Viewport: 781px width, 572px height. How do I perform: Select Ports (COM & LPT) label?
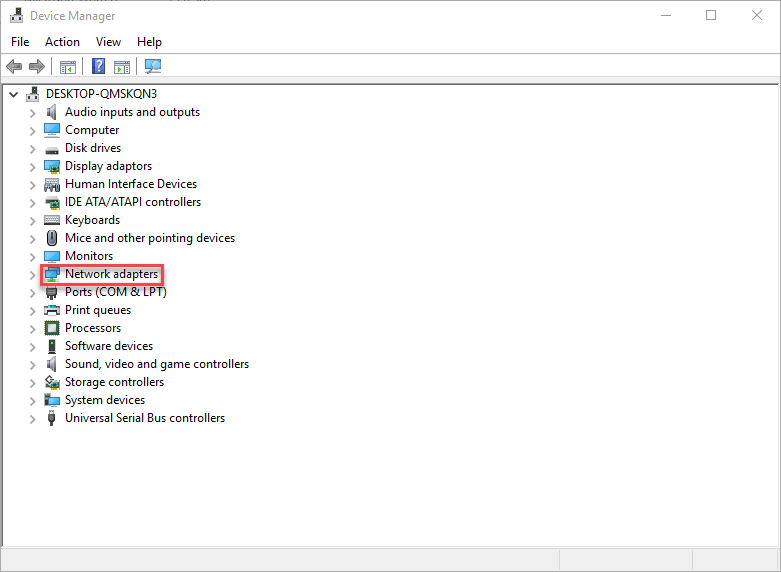click(x=115, y=292)
